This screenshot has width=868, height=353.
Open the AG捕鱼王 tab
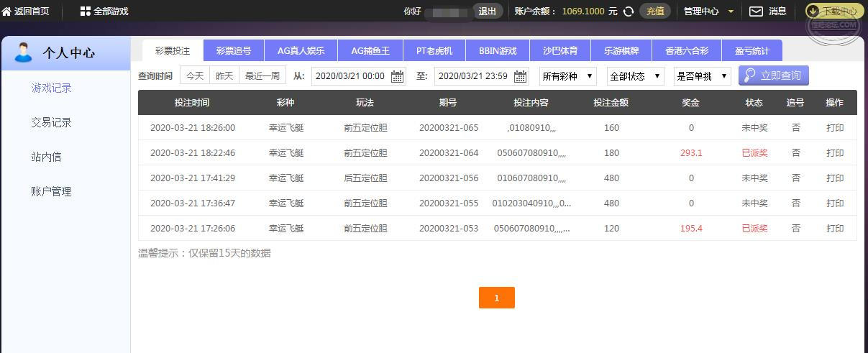[x=370, y=51]
